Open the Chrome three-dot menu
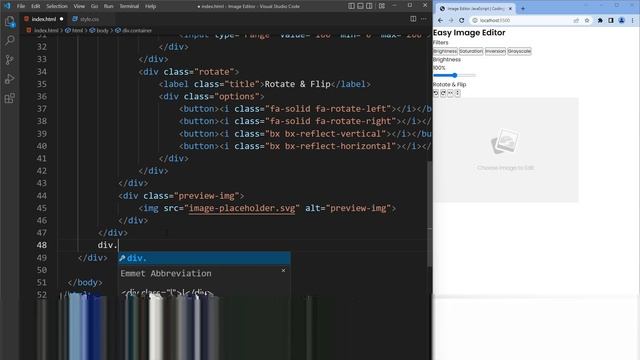 pyautogui.click(x=633, y=20)
